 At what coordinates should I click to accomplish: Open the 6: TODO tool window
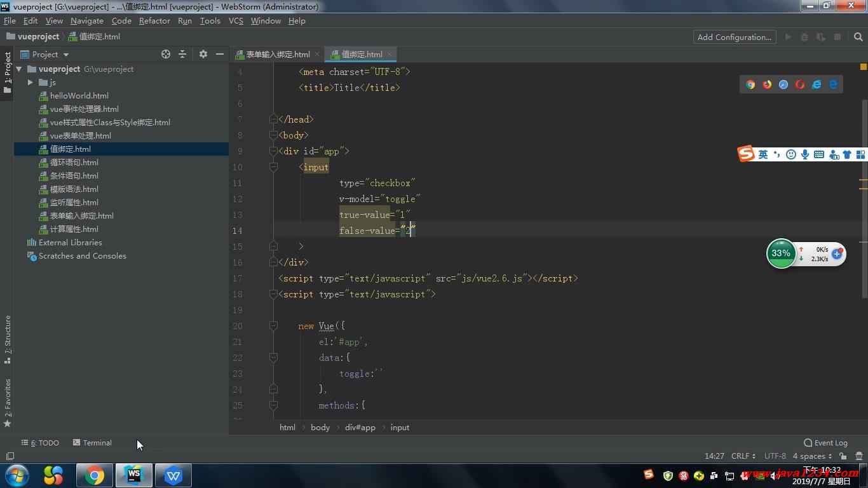40,443
